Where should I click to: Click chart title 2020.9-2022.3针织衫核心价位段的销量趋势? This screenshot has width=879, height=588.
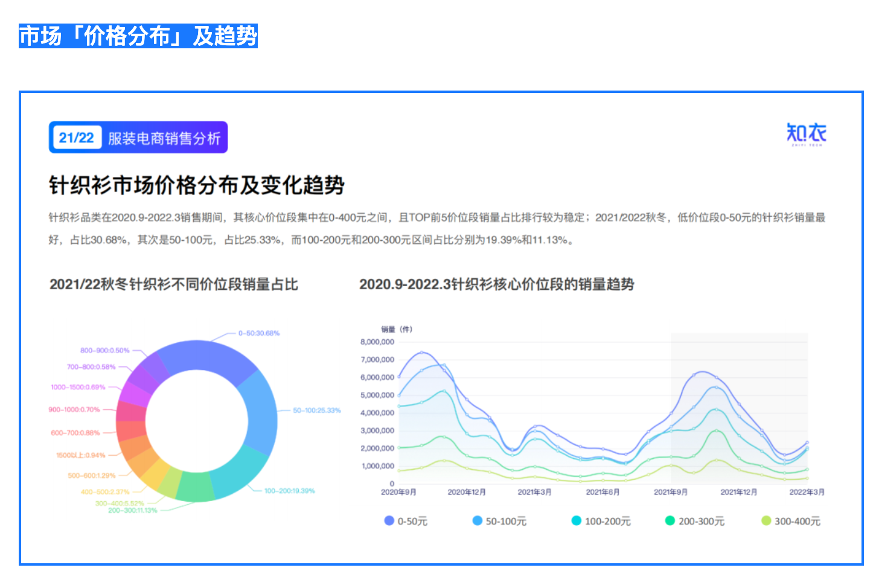tap(497, 284)
